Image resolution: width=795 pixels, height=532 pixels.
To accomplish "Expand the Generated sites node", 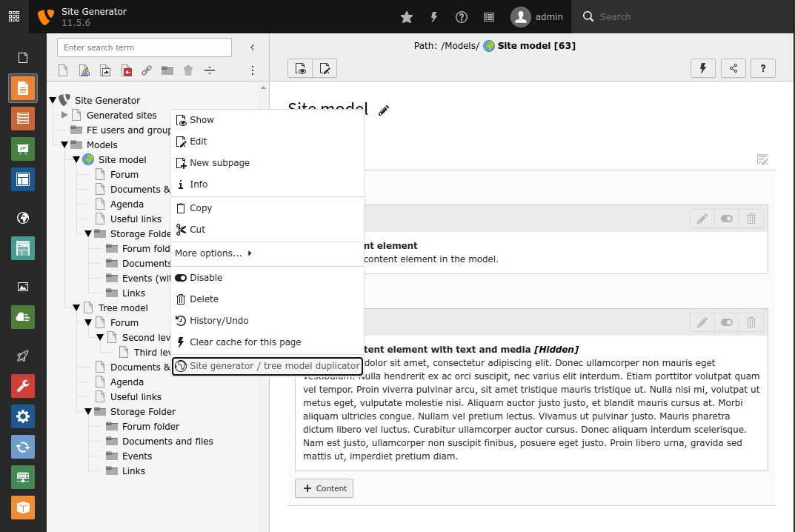I will (x=64, y=115).
